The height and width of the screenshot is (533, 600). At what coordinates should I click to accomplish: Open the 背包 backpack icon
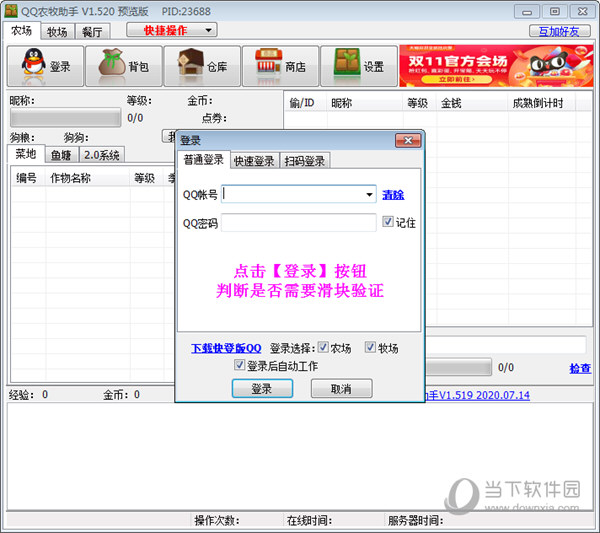124,67
